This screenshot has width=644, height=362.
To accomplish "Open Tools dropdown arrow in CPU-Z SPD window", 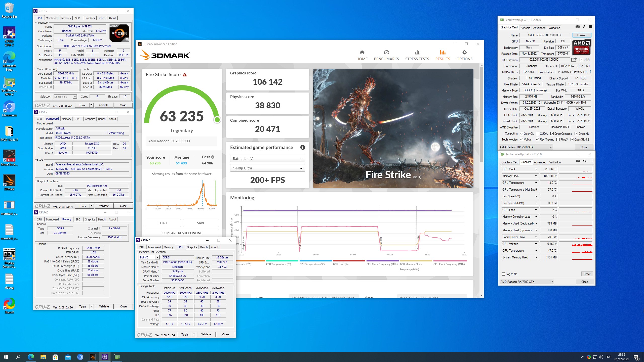I will (194, 334).
